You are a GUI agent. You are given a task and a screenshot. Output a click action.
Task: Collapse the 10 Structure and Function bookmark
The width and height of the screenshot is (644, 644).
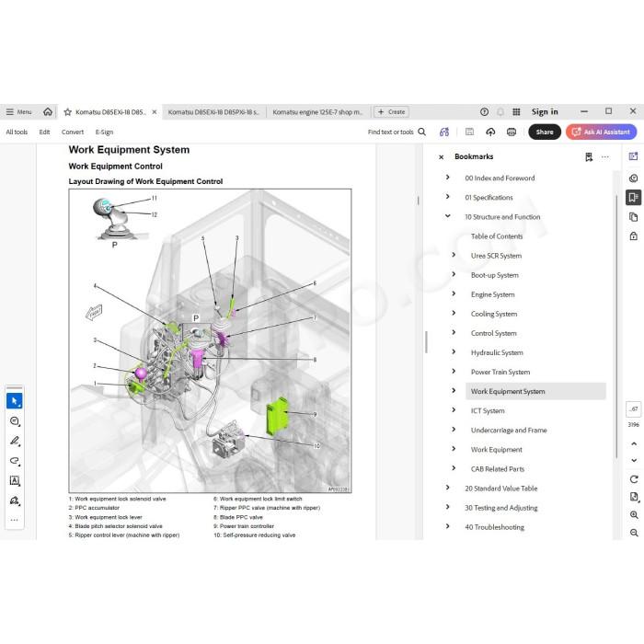448,216
